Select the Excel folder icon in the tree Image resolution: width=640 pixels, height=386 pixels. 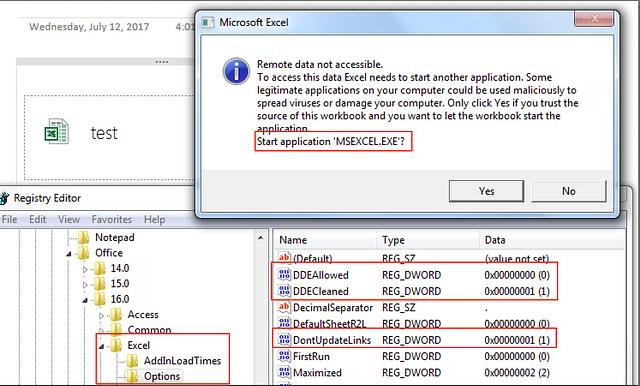(116, 345)
